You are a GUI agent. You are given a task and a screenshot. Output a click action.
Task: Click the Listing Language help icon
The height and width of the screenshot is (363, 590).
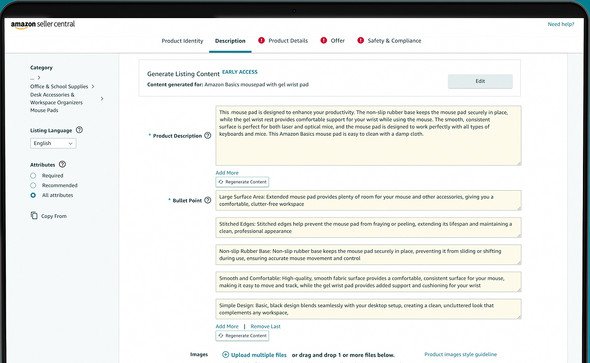79,130
